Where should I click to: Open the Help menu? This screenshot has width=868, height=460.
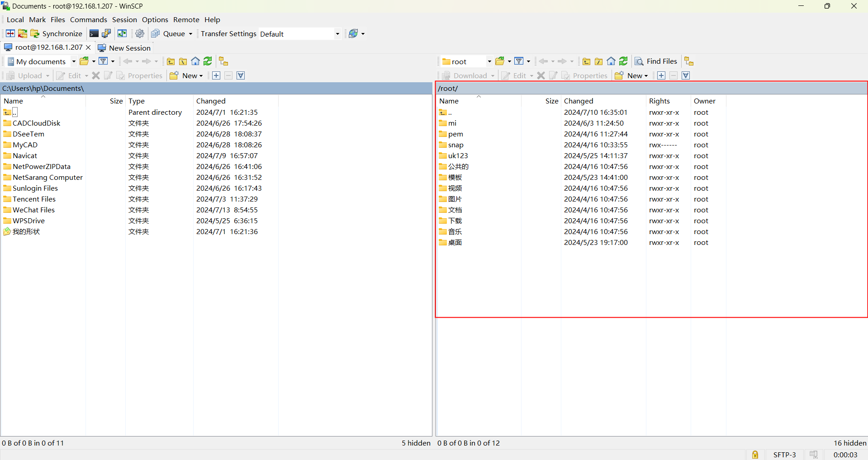212,19
